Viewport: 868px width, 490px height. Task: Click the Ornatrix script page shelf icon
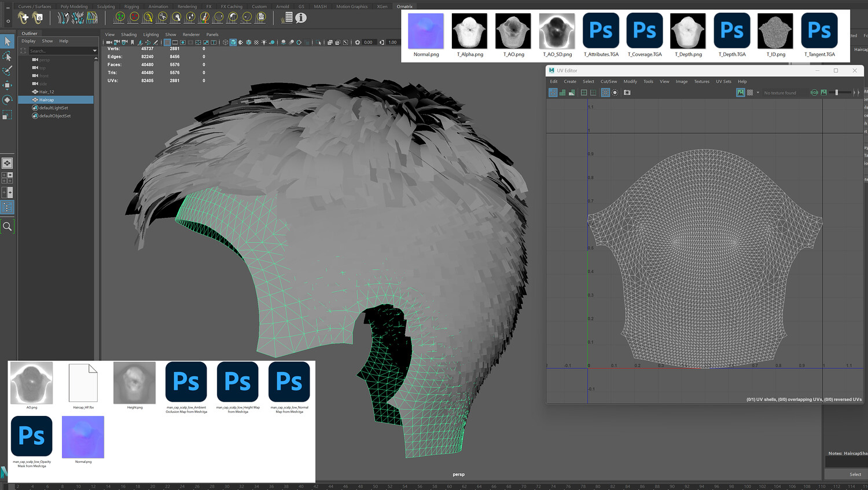(260, 17)
